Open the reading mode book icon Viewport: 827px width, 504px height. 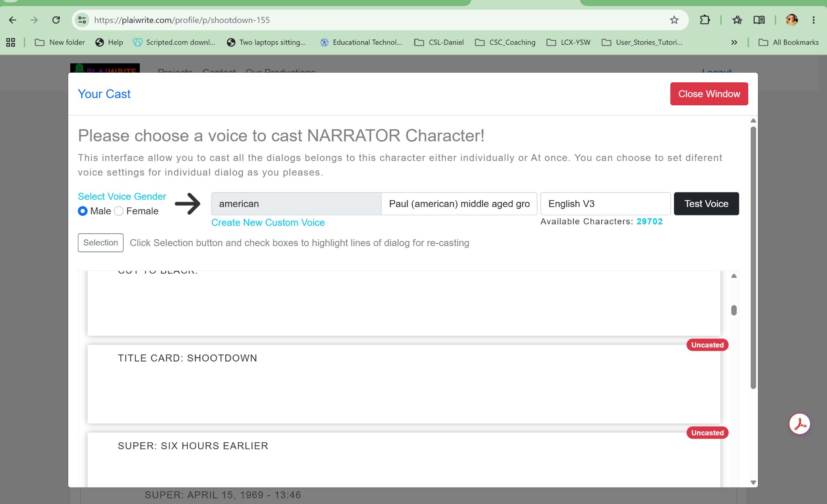(759, 20)
